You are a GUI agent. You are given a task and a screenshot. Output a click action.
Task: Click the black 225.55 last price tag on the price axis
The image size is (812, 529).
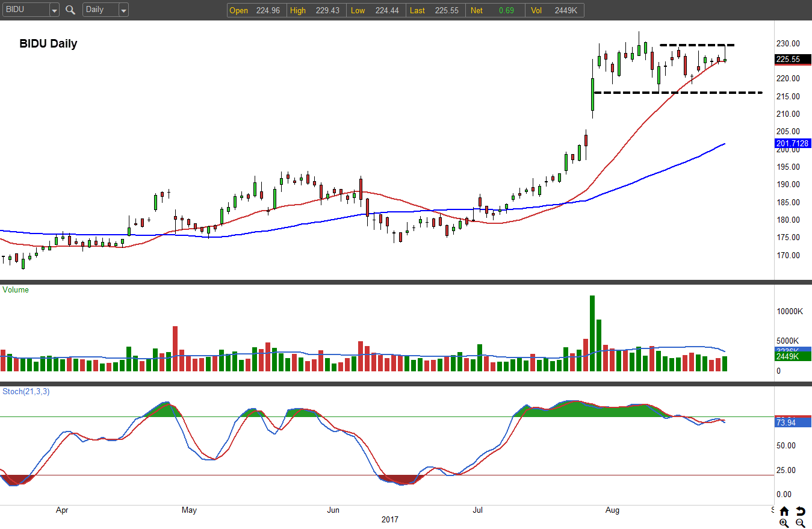tap(793, 60)
